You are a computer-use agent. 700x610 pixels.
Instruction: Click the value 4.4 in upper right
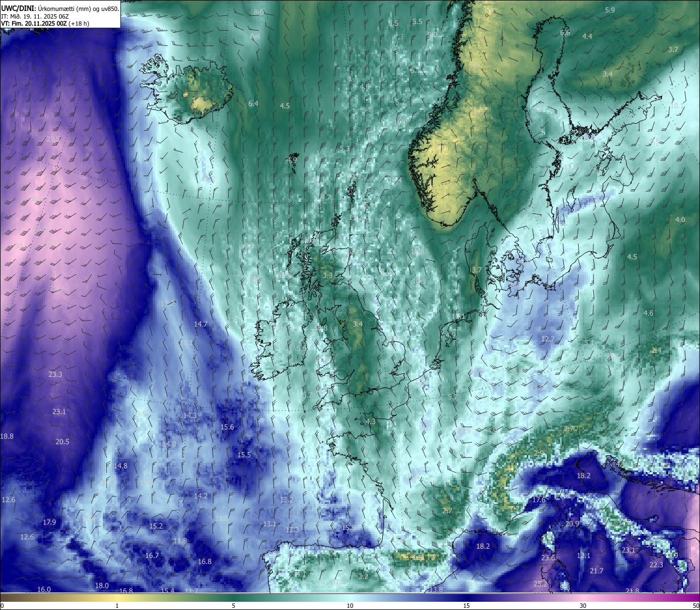(587, 36)
